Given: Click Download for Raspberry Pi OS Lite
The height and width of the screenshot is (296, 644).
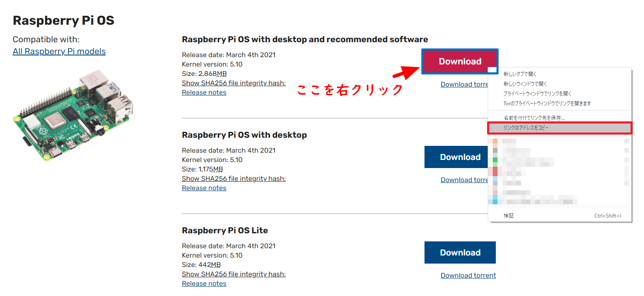Looking at the screenshot, I should click(x=460, y=252).
